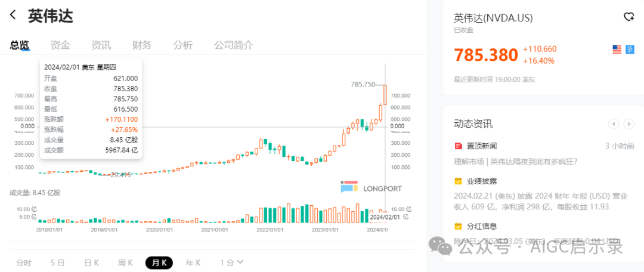Show previous news with left arrow
The width and height of the screenshot is (644, 272).
[x=614, y=123]
